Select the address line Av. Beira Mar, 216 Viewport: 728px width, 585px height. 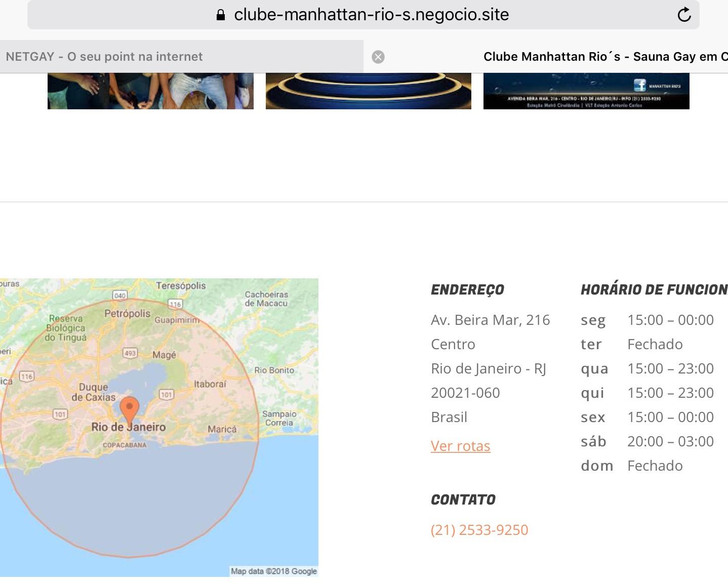click(490, 320)
